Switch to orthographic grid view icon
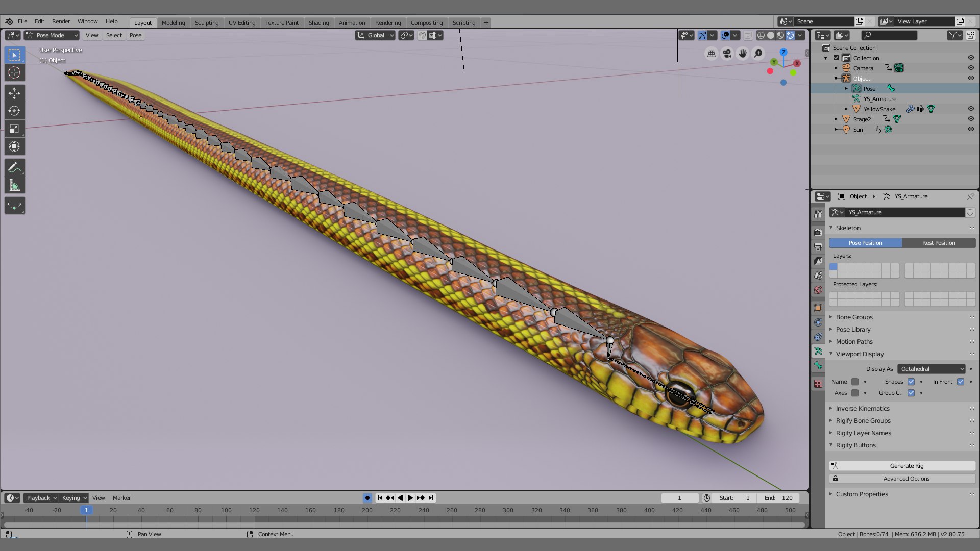 [x=711, y=54]
